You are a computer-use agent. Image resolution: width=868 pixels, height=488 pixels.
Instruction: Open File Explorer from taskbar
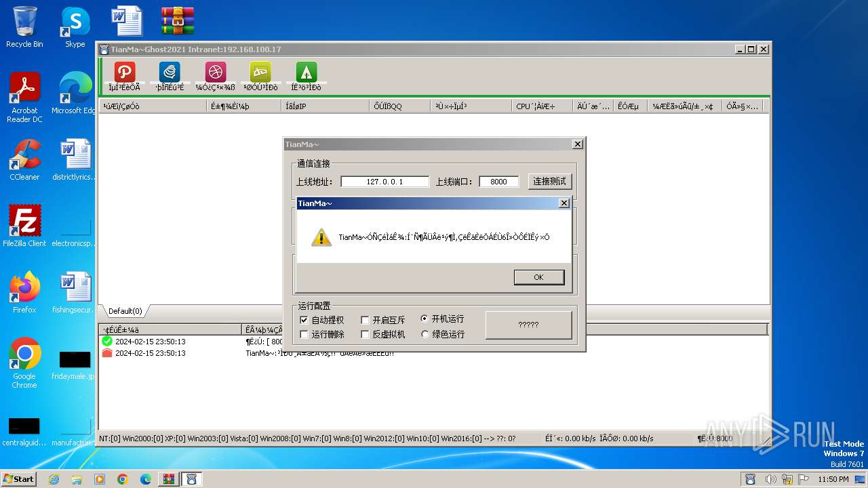77,479
